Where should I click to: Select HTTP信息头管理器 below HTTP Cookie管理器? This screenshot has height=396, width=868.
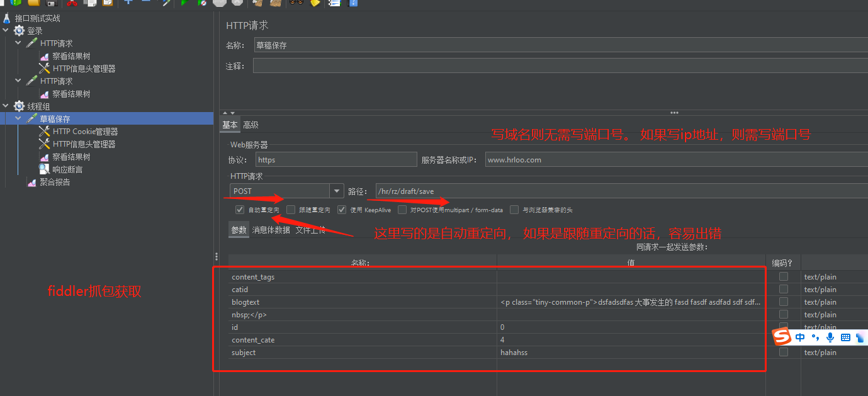coord(84,144)
